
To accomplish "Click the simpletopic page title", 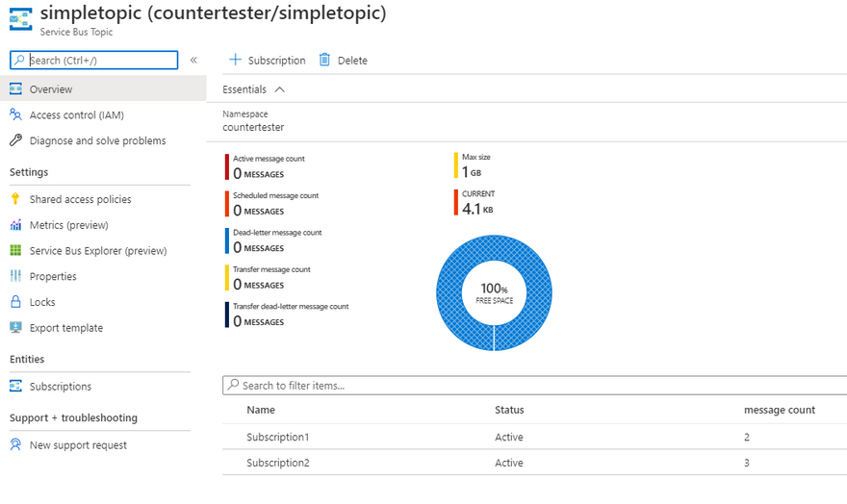I will (213, 13).
